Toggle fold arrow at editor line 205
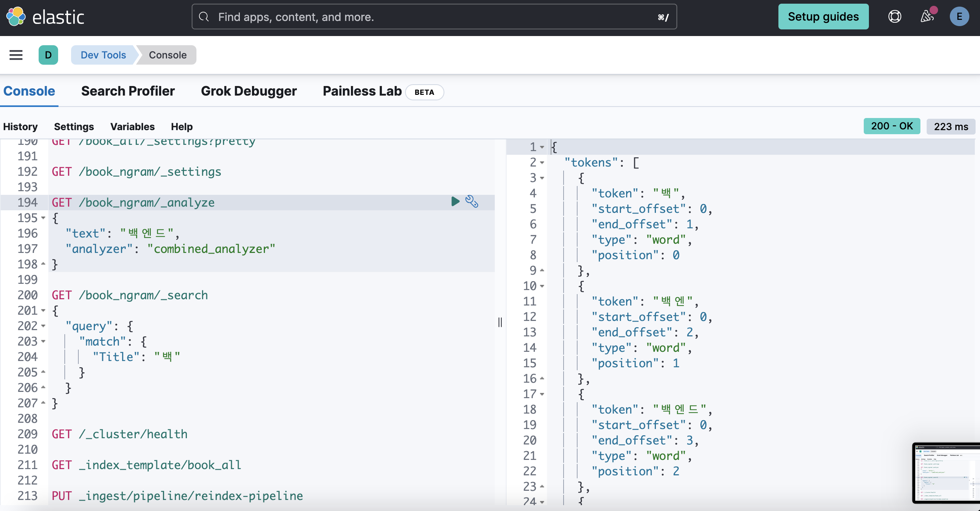 [x=43, y=372]
